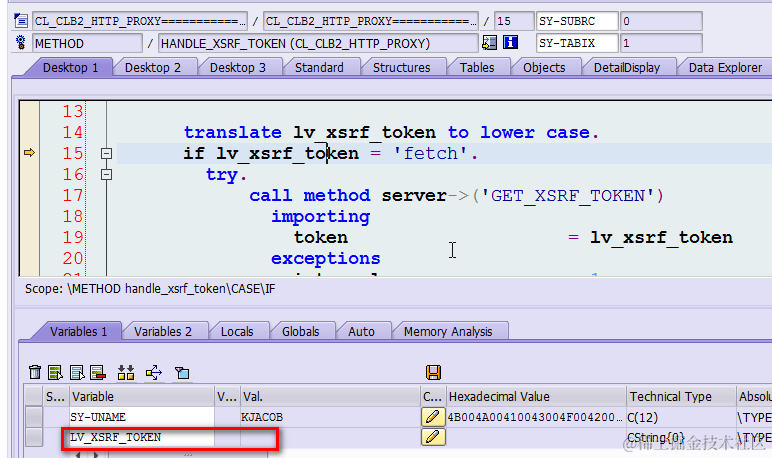
Task: Click the HANDLE_XSRF_TOKEN method name field
Action: tap(318, 43)
